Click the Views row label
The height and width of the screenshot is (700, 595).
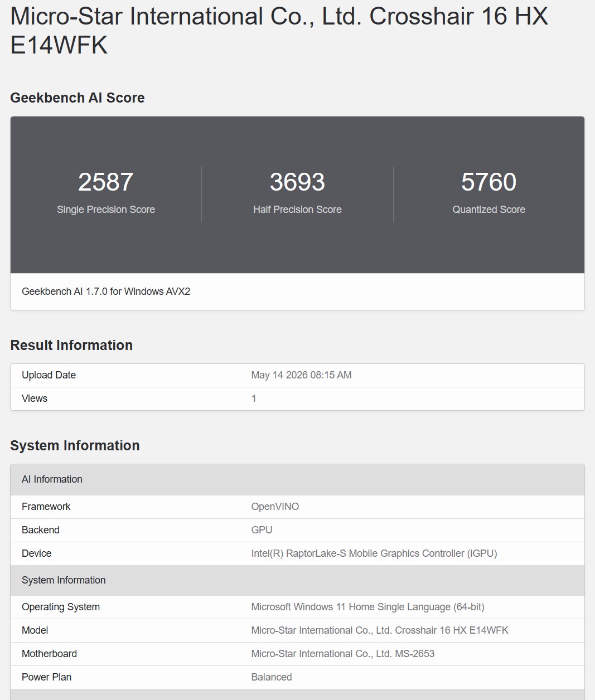pyautogui.click(x=35, y=398)
